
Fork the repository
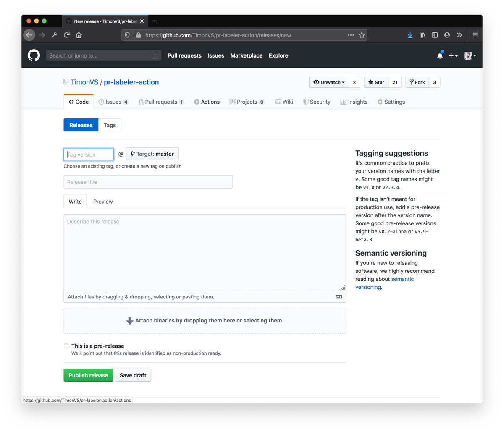[x=417, y=82]
